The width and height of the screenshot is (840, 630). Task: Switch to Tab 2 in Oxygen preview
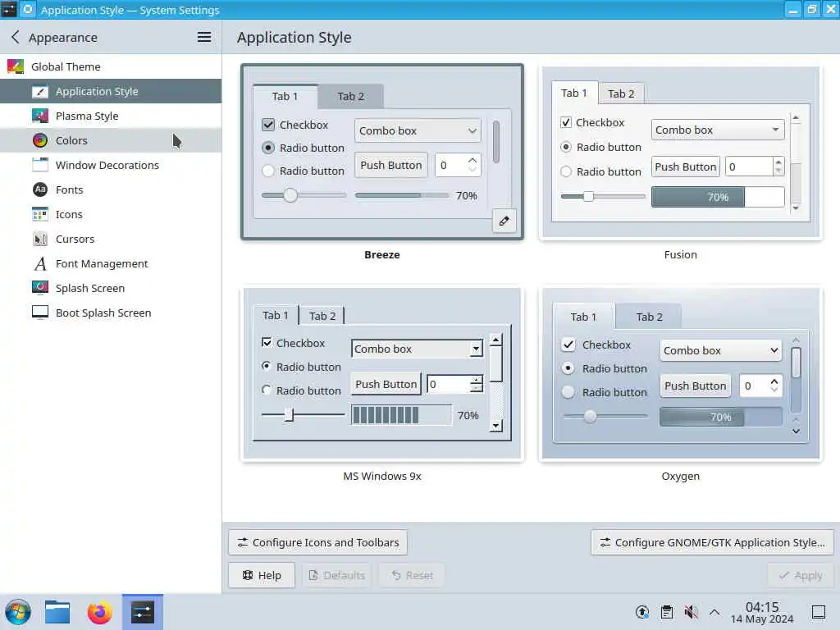[x=650, y=317]
